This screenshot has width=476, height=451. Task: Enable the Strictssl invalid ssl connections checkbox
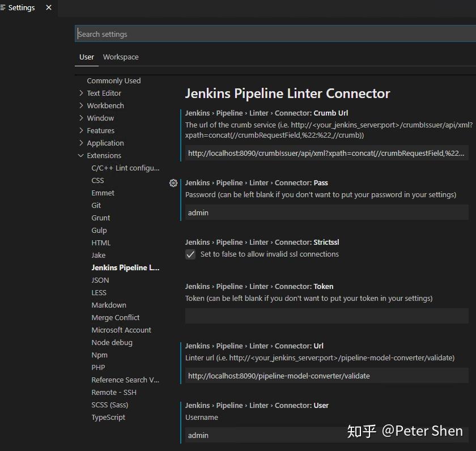(190, 254)
